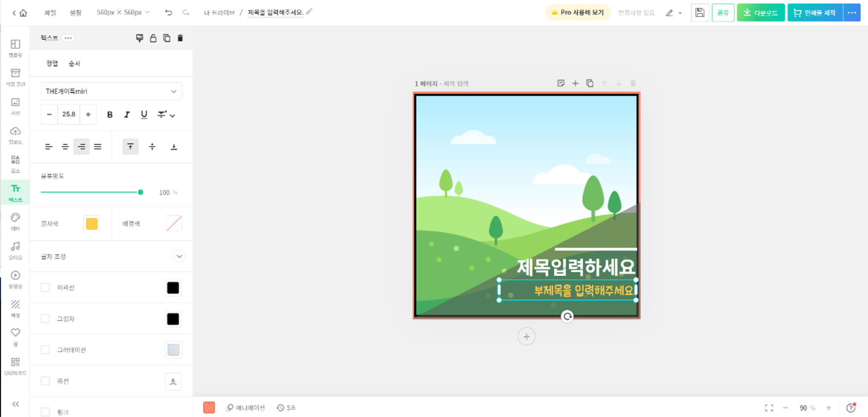
Task: Pick the 외곽선 black color swatch
Action: [x=173, y=288]
